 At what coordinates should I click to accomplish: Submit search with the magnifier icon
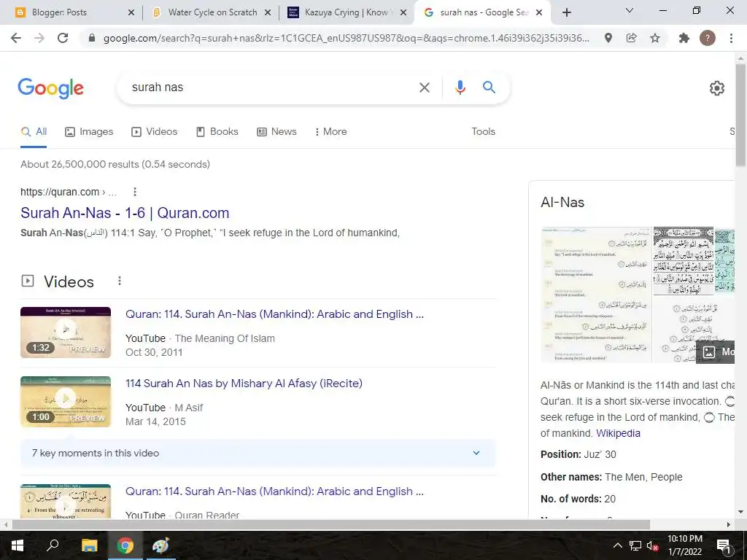tap(489, 87)
